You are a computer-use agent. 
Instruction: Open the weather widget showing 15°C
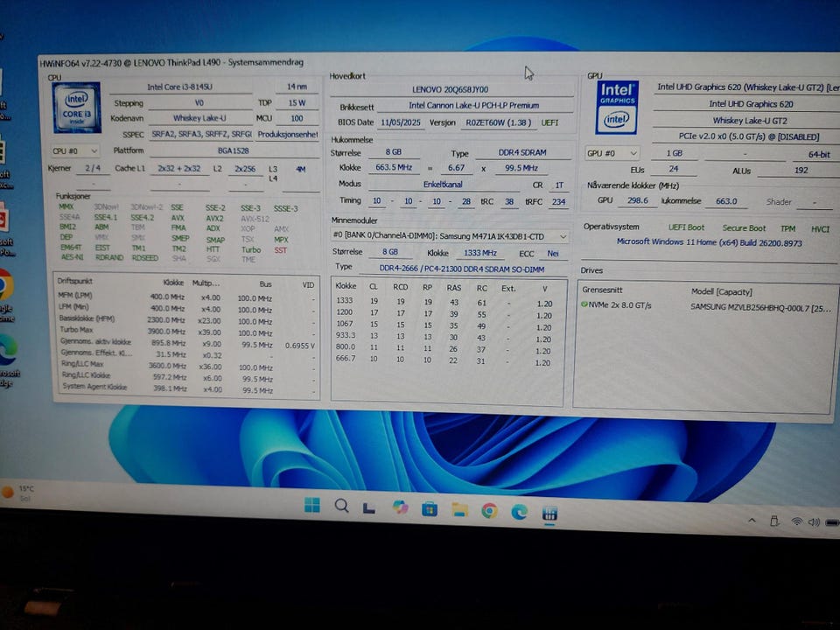(18, 493)
